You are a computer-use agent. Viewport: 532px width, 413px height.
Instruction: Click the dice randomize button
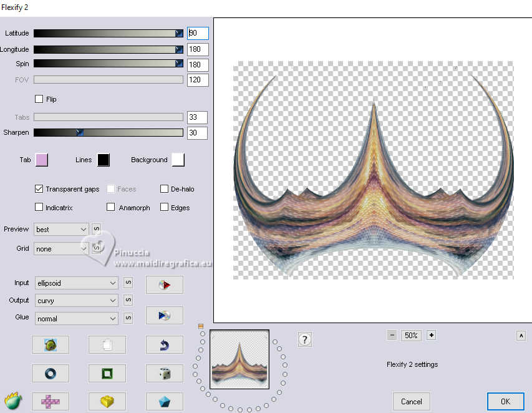click(165, 373)
